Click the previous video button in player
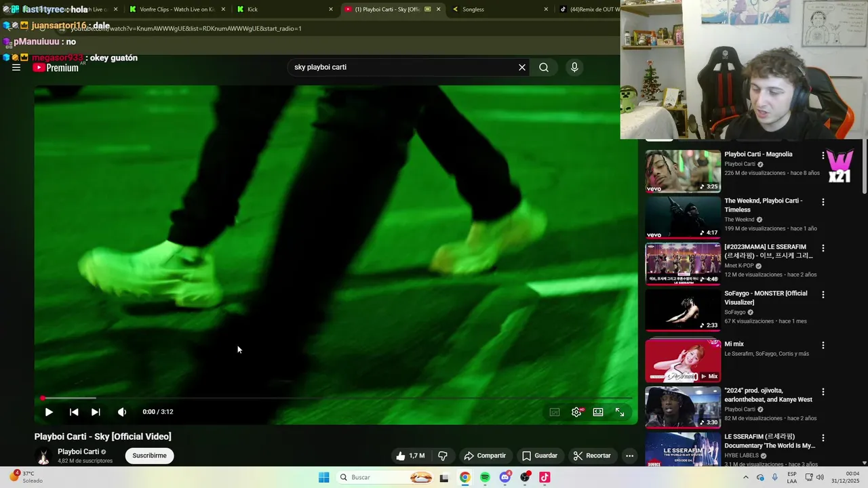 74,412
